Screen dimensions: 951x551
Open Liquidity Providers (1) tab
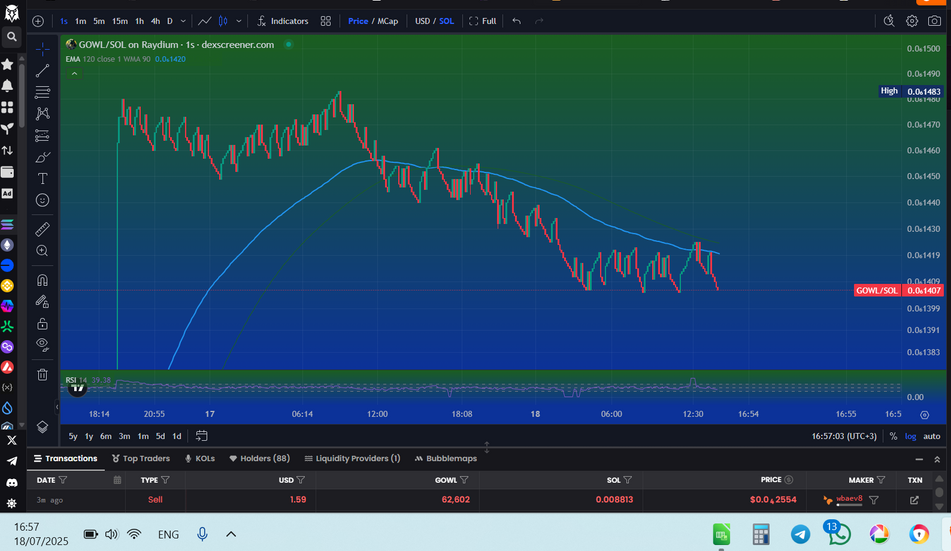pyautogui.click(x=352, y=459)
